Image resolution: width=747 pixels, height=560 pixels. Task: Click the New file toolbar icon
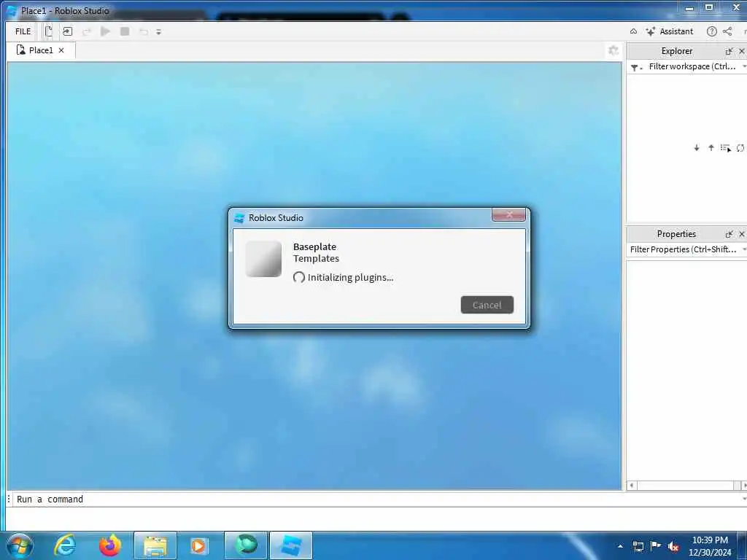[x=49, y=31]
